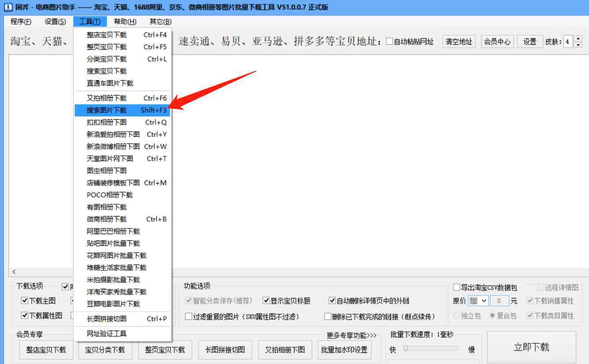
Task: Click the 设置 button near skin
Action: [x=530, y=42]
